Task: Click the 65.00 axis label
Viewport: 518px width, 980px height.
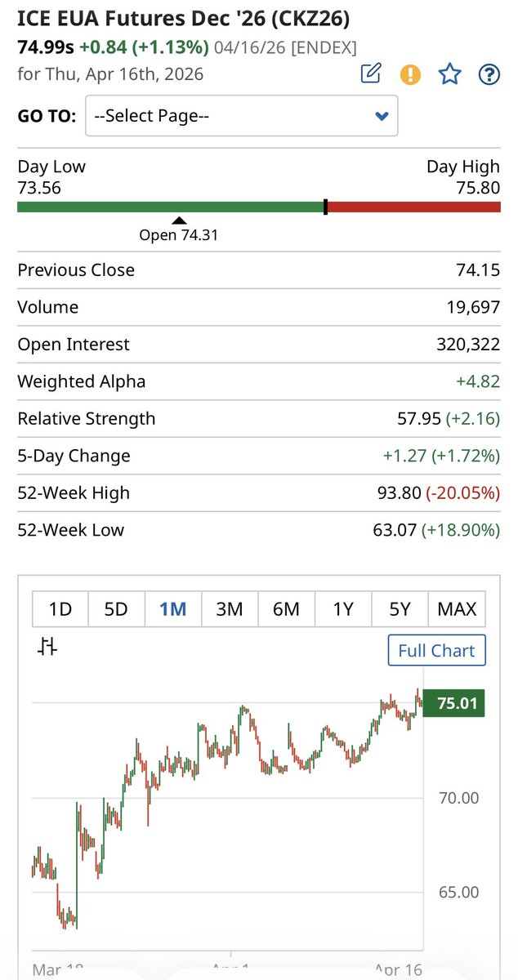Action: pyautogui.click(x=458, y=892)
